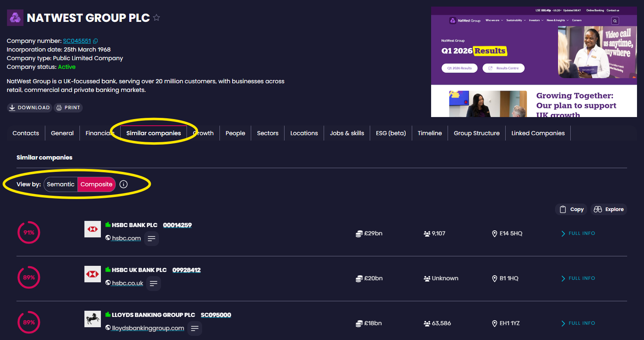The image size is (644, 340).
Task: Click the HSBC Bank PLC logo
Action: (x=93, y=229)
